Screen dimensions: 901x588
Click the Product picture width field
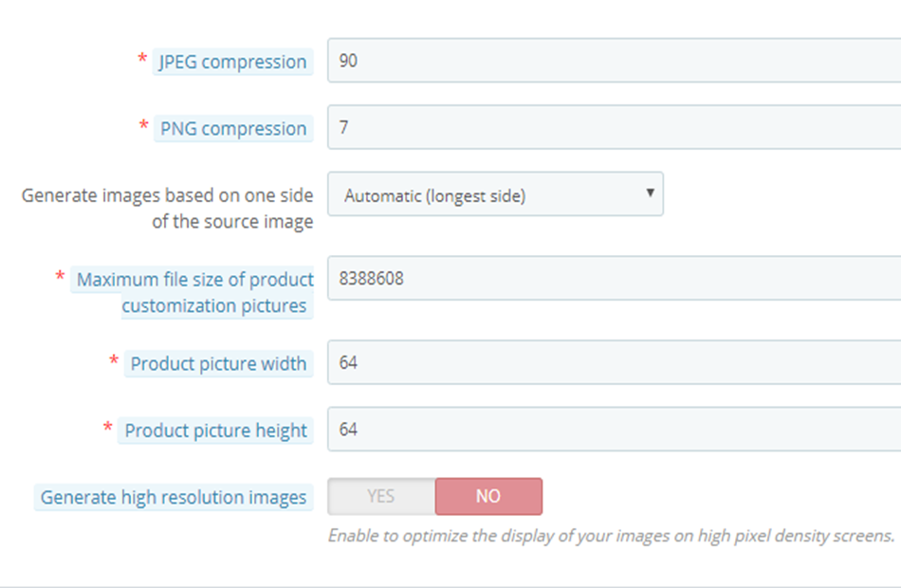point(615,362)
